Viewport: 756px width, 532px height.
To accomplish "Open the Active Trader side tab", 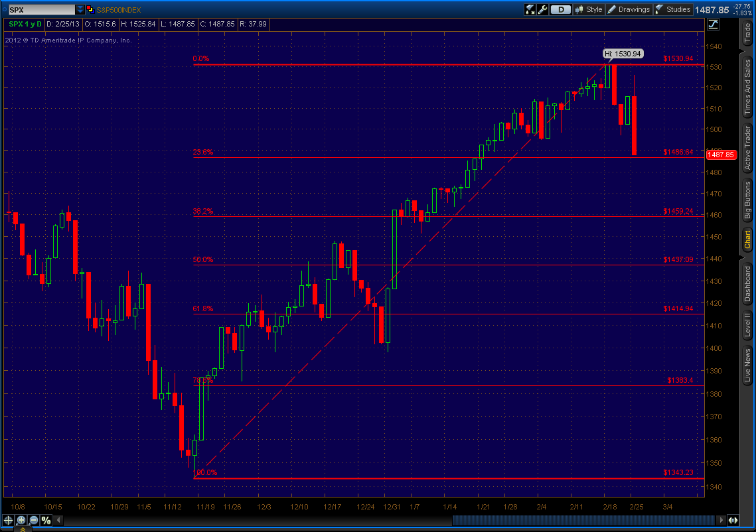I will pyautogui.click(x=747, y=148).
